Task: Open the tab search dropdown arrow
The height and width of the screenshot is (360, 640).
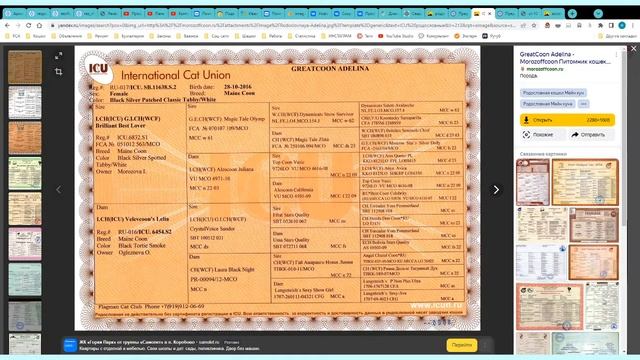Action: click(598, 13)
